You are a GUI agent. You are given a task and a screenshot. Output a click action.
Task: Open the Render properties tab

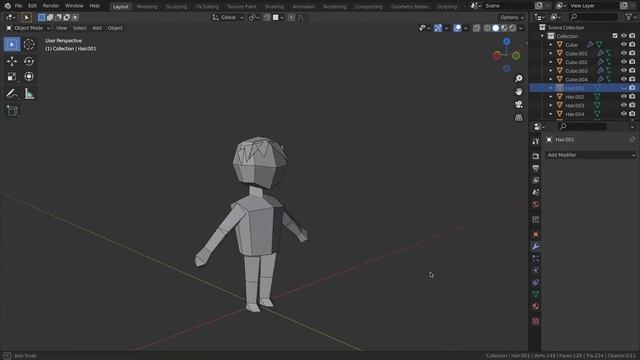(536, 156)
